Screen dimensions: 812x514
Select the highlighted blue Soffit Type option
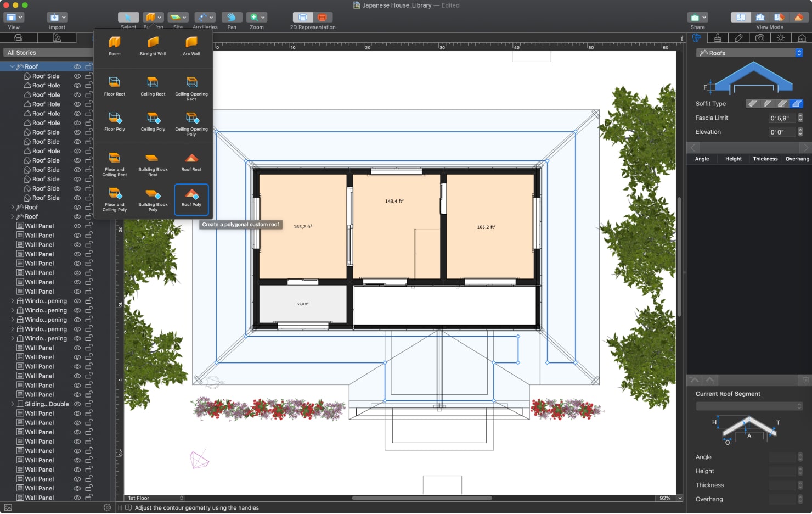click(x=797, y=103)
